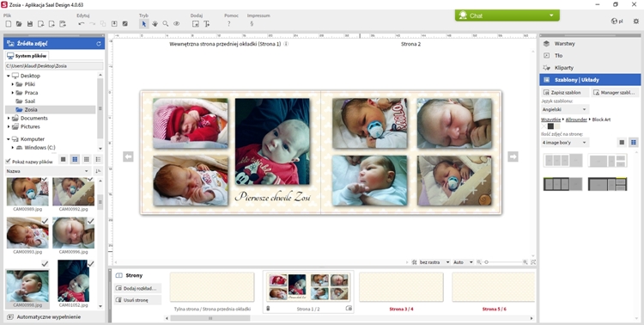Choose the magnifier zoom tool in Tryb
The height and width of the screenshot is (325, 644).
click(166, 24)
